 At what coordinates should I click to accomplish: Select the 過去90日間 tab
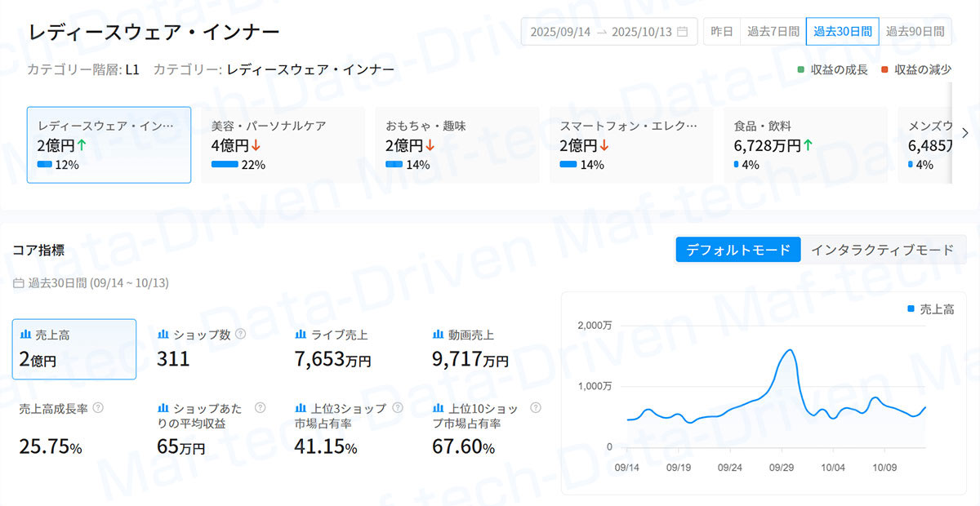pyautogui.click(x=915, y=32)
